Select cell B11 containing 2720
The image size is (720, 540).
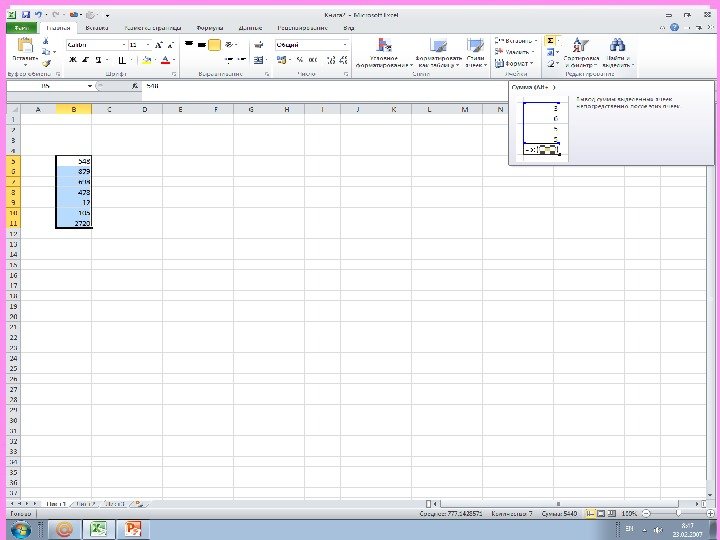coord(74,223)
